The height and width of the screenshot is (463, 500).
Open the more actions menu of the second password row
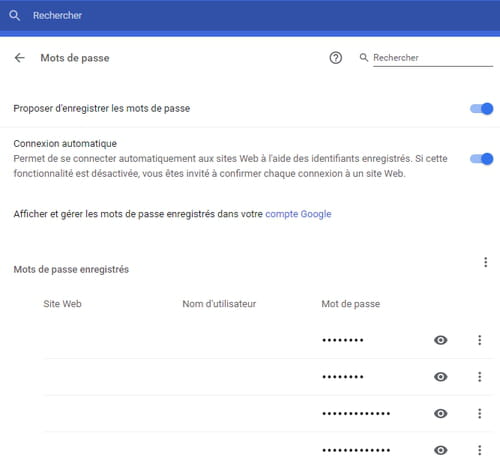point(480,377)
